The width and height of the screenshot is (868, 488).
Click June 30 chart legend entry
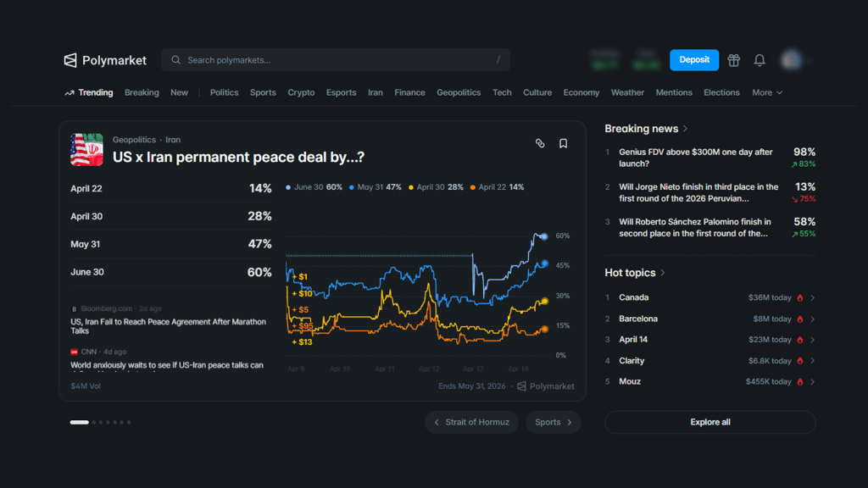[x=314, y=187]
